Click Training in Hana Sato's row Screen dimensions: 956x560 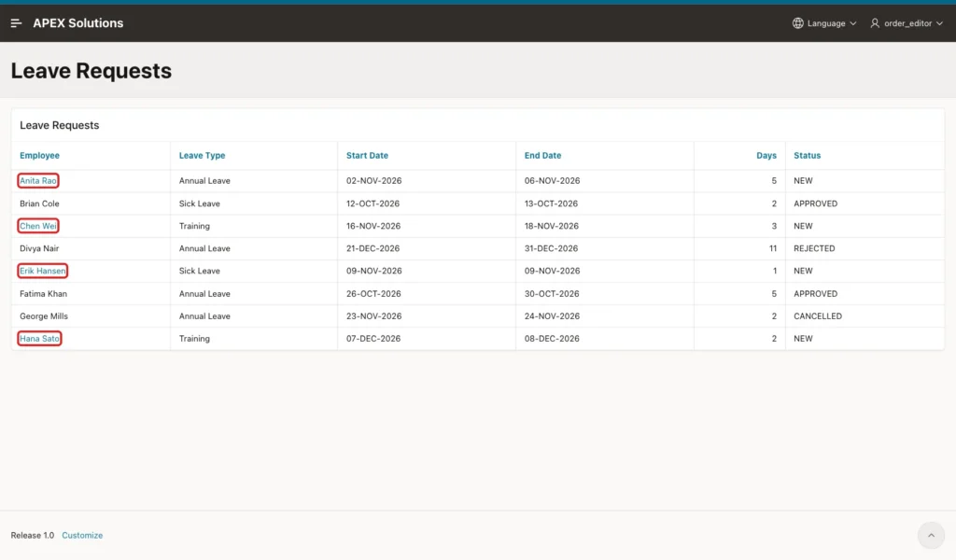194,338
